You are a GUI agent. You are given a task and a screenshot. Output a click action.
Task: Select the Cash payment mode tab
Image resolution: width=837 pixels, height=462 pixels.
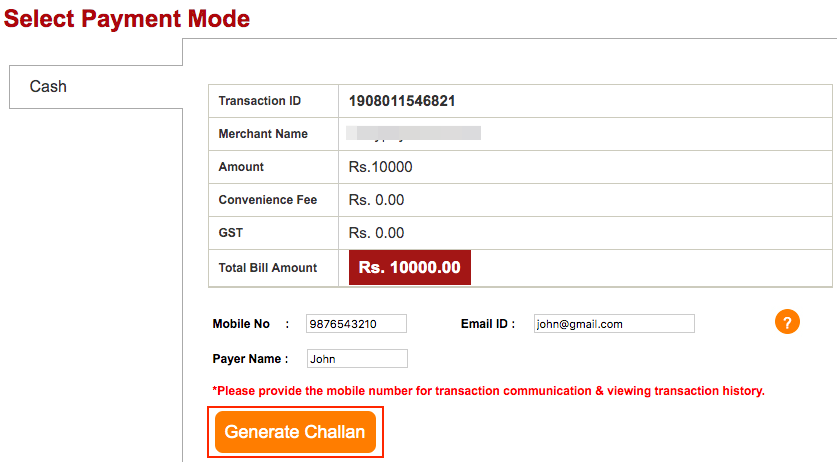(x=48, y=87)
